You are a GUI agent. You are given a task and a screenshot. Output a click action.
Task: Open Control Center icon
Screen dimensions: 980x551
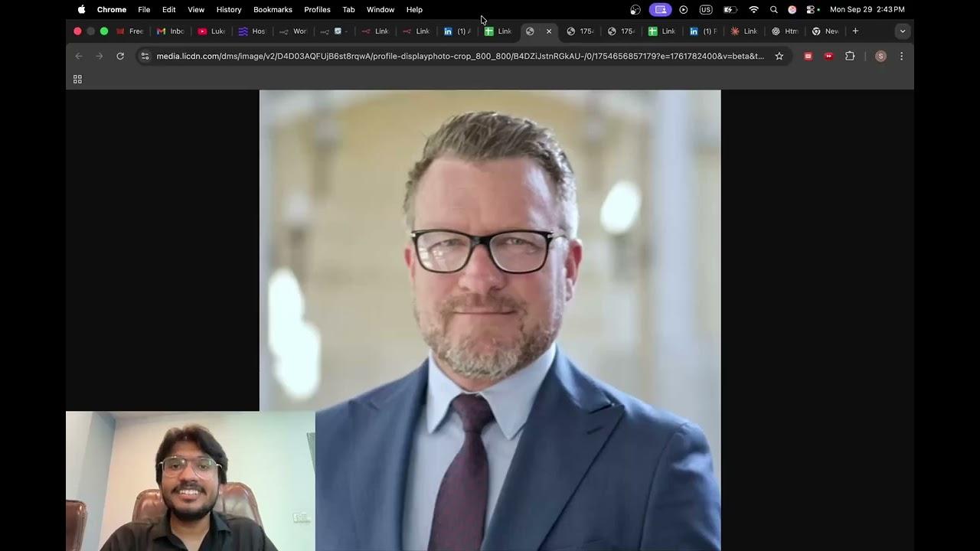[x=812, y=10]
